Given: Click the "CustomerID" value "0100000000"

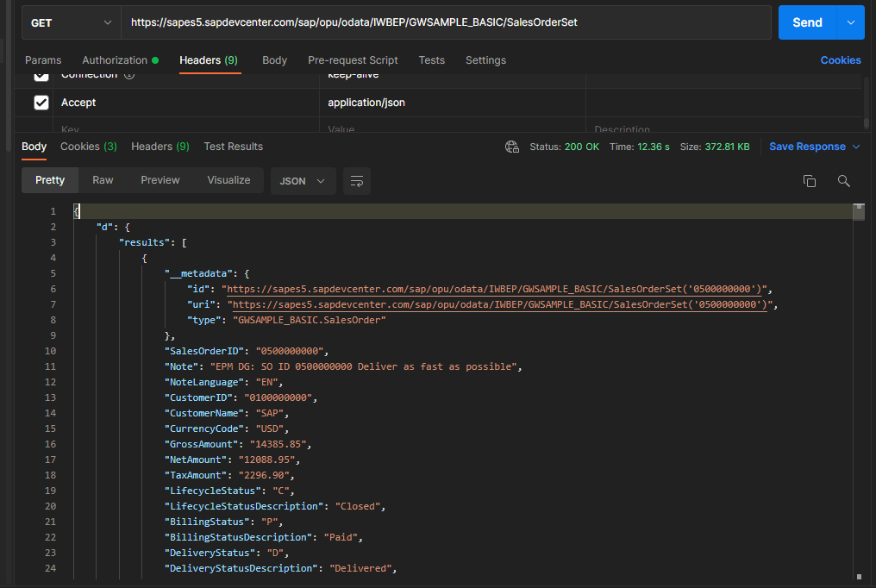Looking at the screenshot, I should click(x=278, y=398).
